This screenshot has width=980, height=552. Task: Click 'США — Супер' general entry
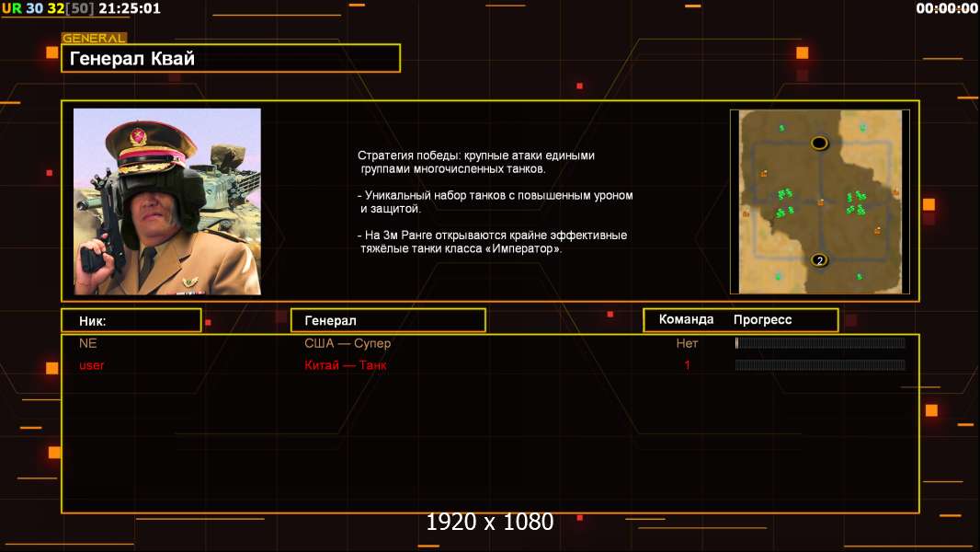(x=348, y=343)
